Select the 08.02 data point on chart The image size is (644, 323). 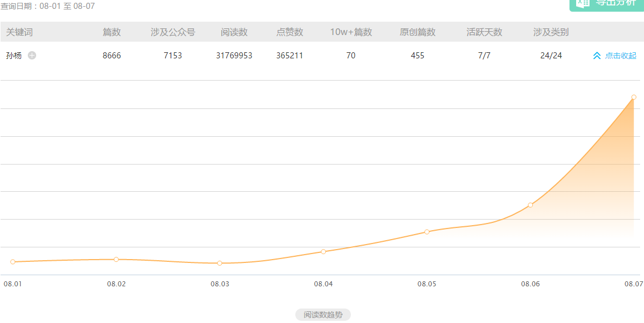point(116,260)
